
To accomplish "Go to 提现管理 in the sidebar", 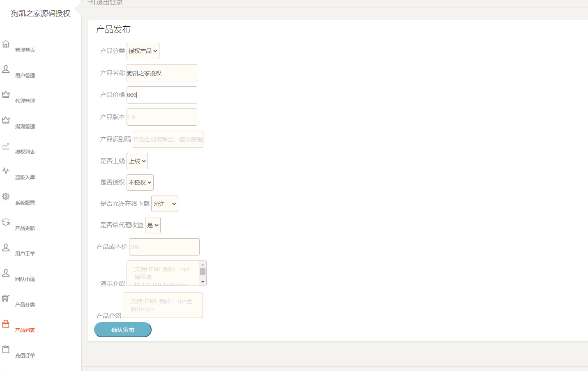I will pyautogui.click(x=25, y=127).
